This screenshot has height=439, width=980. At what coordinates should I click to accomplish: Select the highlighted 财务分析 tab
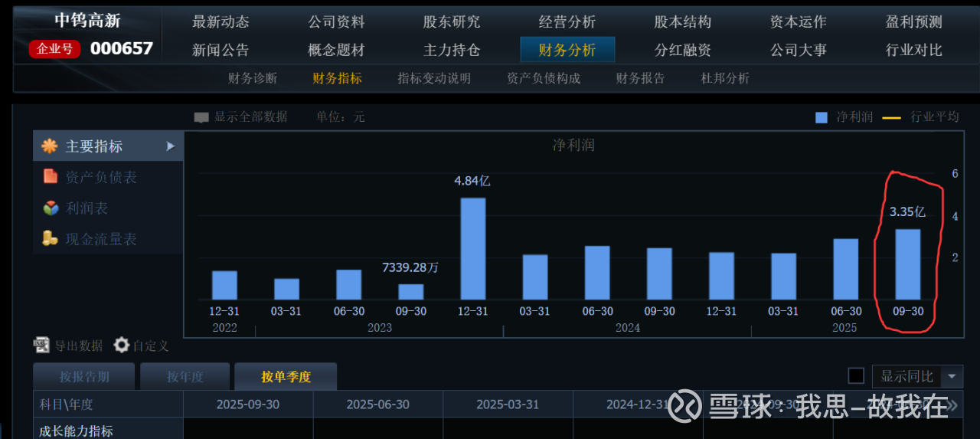click(567, 50)
